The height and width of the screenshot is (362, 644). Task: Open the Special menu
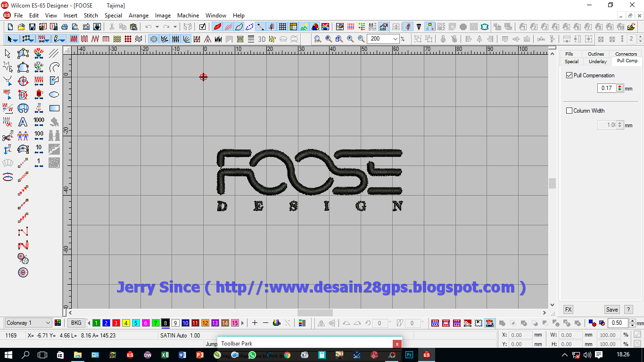tap(113, 15)
